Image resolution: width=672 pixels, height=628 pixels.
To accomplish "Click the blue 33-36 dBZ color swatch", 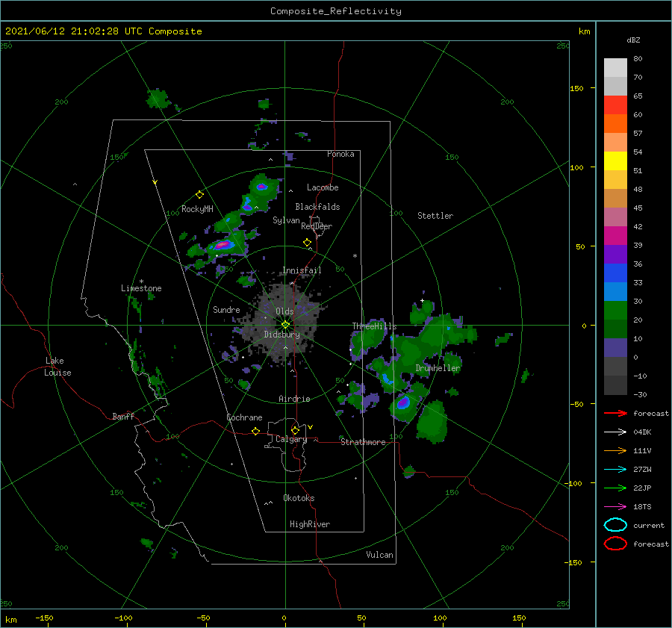I will coord(615,273).
